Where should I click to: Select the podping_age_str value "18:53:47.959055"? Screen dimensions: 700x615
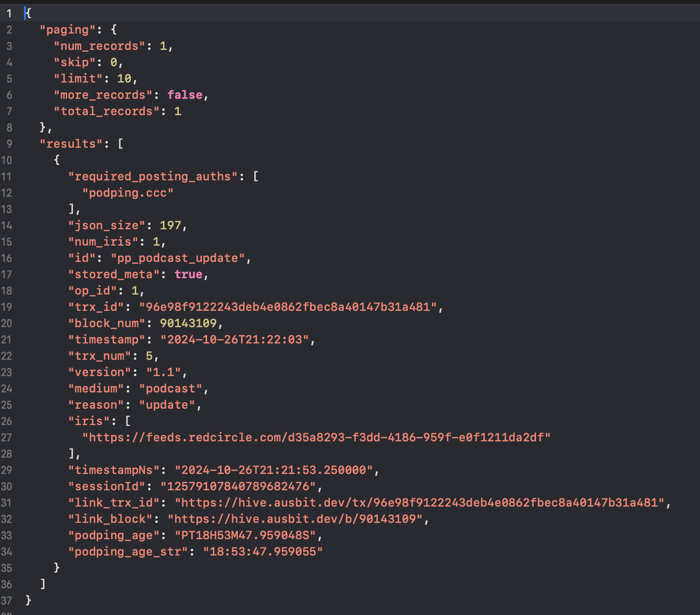263,552
